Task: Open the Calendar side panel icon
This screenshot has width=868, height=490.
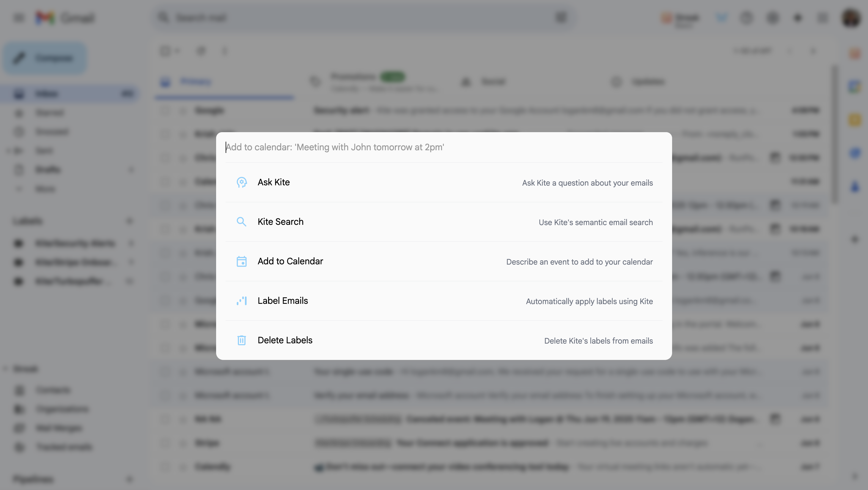Action: tap(855, 86)
